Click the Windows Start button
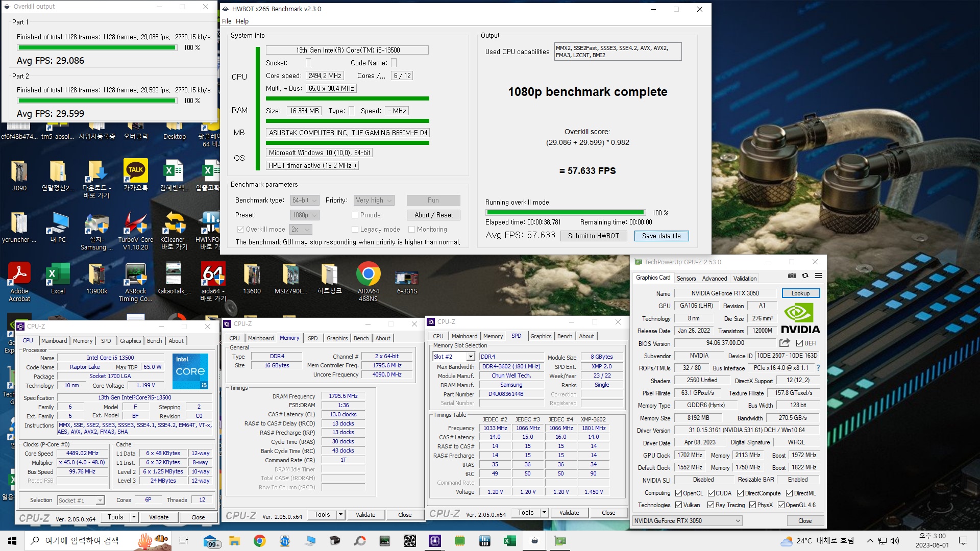The width and height of the screenshot is (980, 551). pyautogui.click(x=12, y=541)
